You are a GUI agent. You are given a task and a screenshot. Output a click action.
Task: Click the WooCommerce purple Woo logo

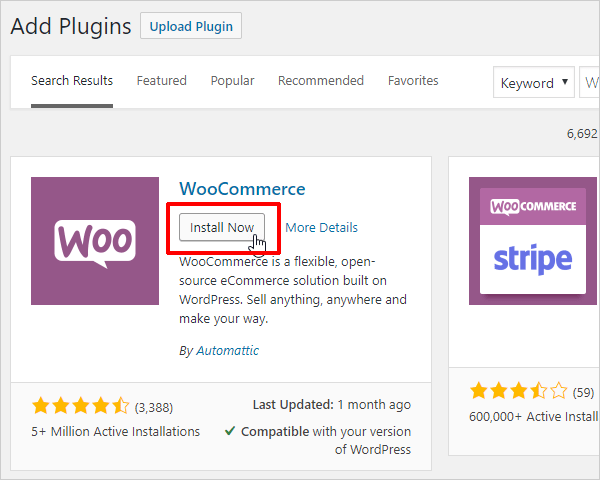pyautogui.click(x=95, y=241)
